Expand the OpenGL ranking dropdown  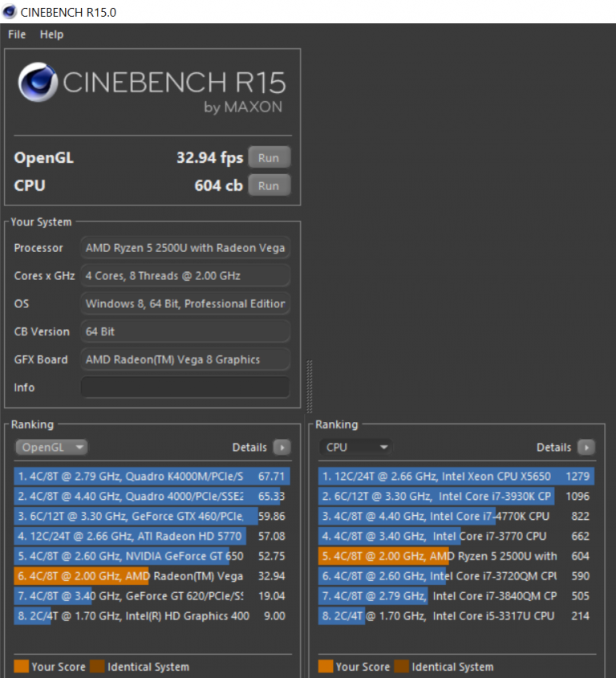coord(51,448)
